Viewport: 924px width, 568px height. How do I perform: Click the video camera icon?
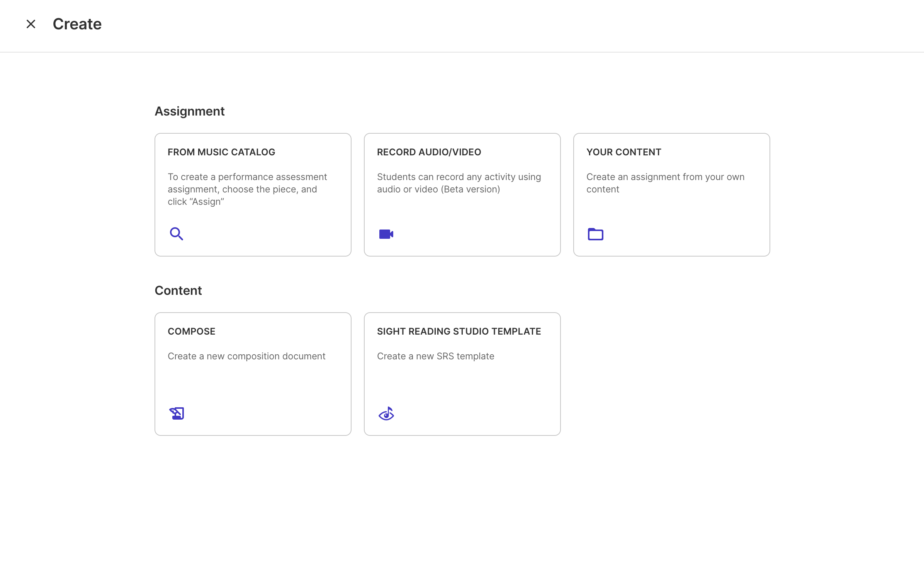coord(386,234)
